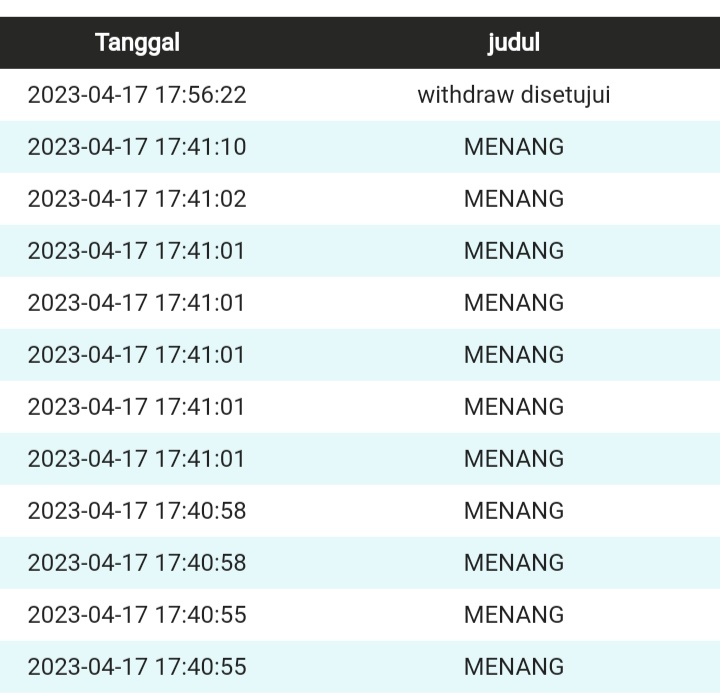The width and height of the screenshot is (720, 697).
Task: Select the second 17:40:58 timestamp cell
Action: [x=137, y=563]
